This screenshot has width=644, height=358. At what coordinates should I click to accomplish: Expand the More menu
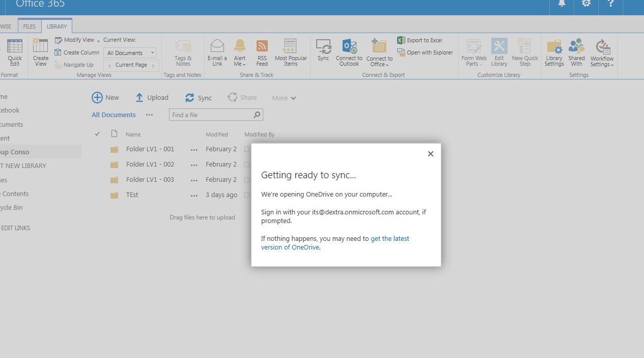[283, 97]
